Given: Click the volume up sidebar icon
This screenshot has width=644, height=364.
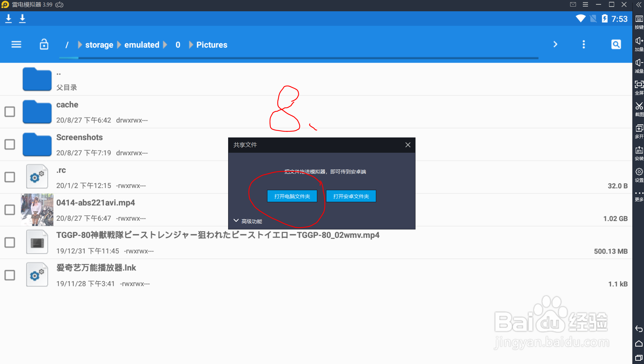Looking at the screenshot, I should 639,41.
